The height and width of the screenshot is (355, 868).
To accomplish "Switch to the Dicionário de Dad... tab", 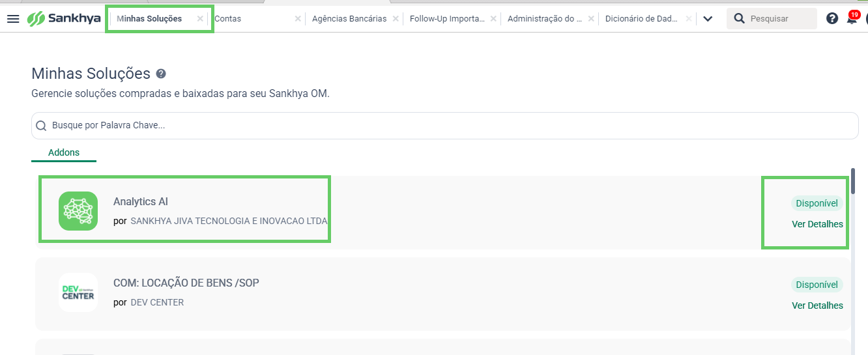I will [643, 19].
